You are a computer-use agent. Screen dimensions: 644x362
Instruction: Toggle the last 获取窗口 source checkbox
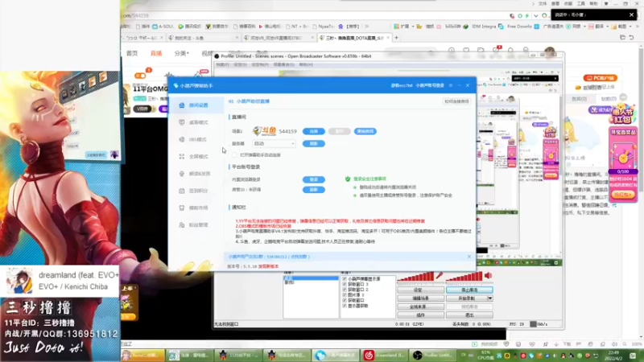[x=345, y=300]
